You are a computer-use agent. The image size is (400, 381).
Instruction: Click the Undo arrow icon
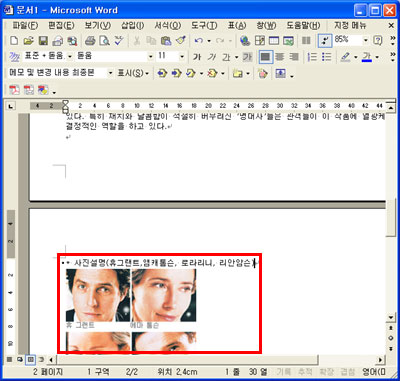[x=199, y=41]
